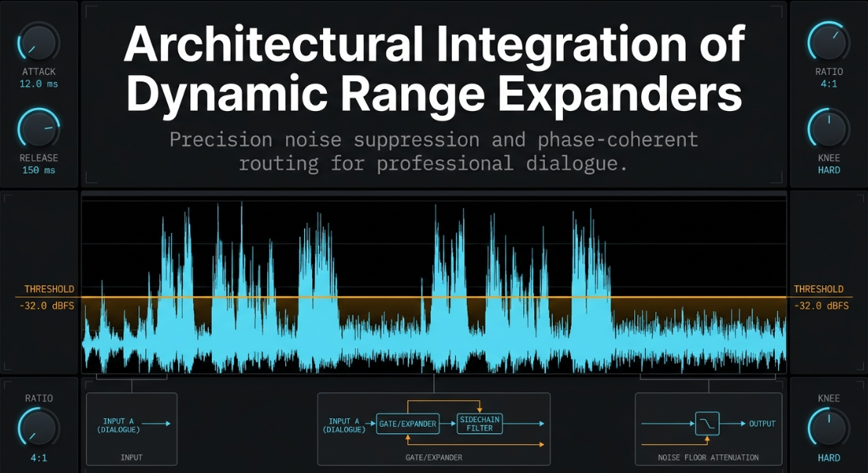Turn the Knee knob in the bottom-right panel

829,428
